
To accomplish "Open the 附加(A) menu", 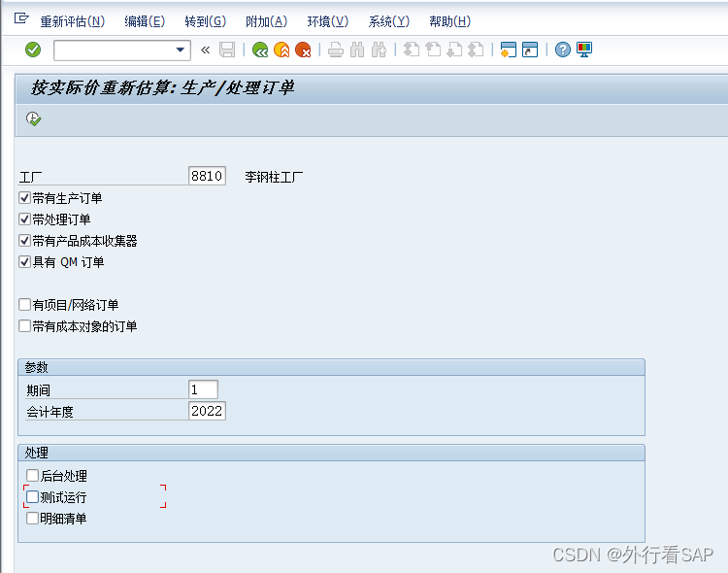I will [x=267, y=21].
